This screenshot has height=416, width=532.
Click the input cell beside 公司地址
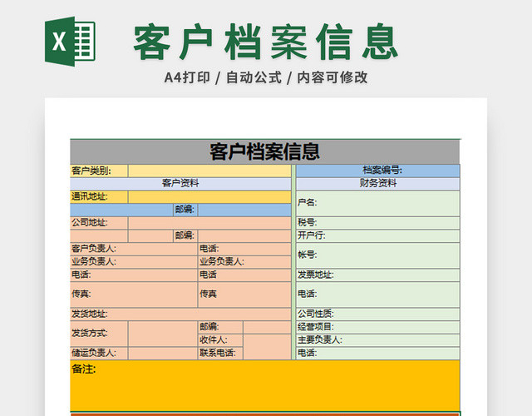pyautogui.click(x=209, y=223)
